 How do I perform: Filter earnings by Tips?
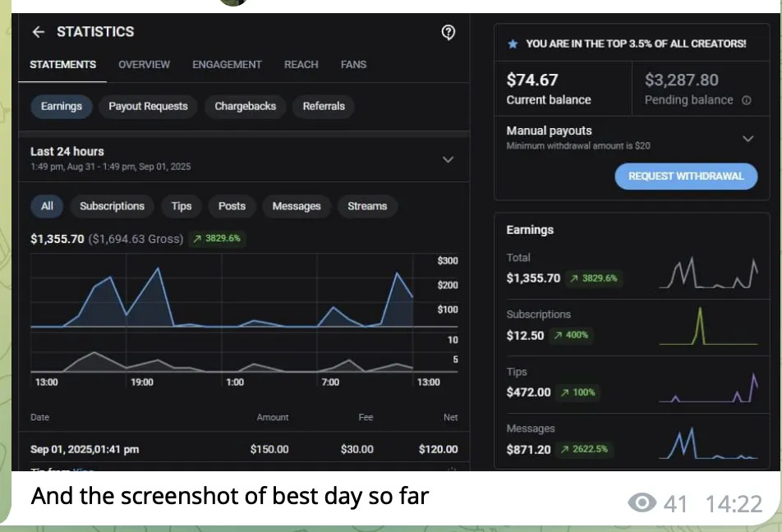pyautogui.click(x=182, y=206)
